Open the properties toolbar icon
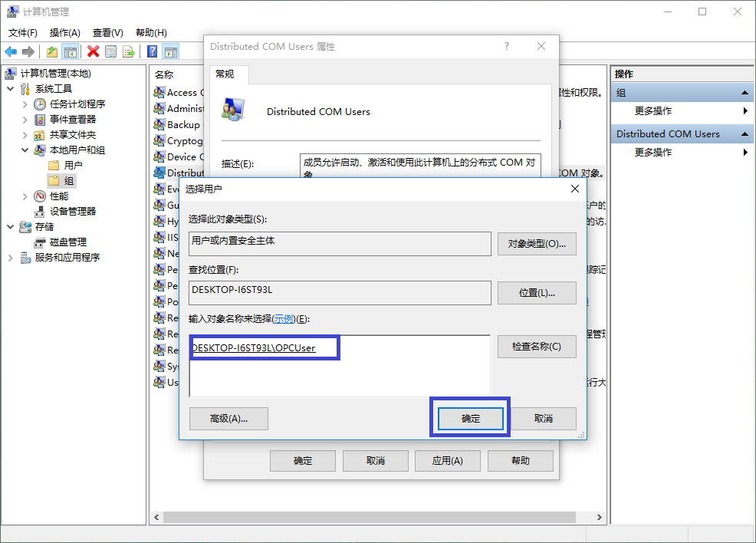 pyautogui.click(x=110, y=51)
